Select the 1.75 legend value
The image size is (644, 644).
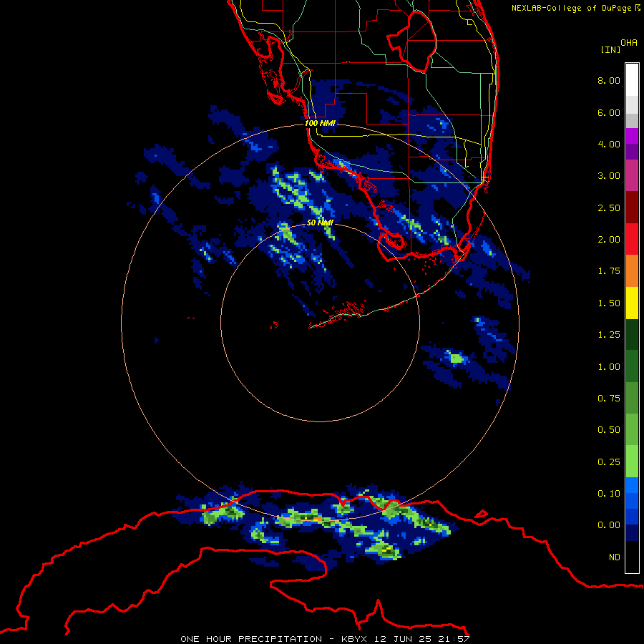point(609,271)
